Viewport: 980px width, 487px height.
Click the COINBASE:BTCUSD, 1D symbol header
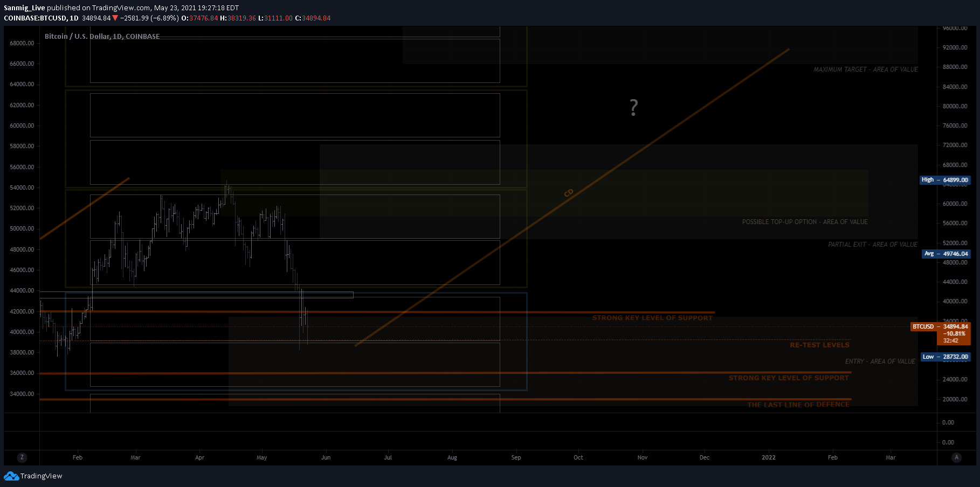tap(41, 18)
